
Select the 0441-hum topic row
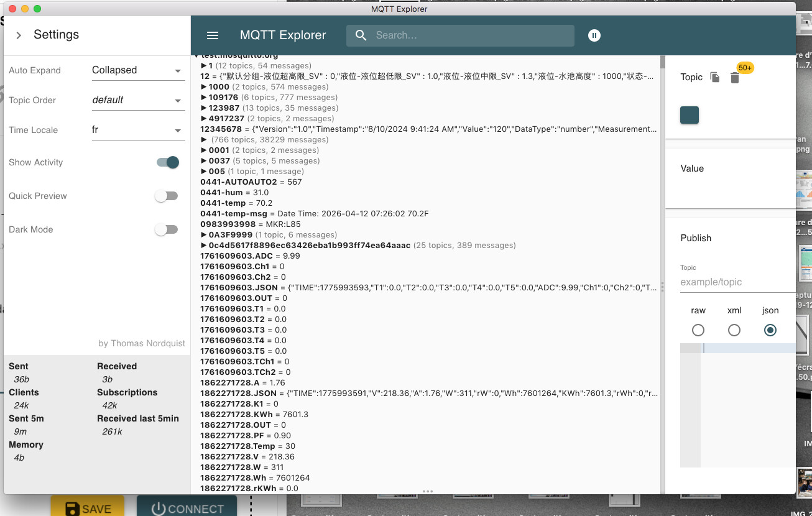click(x=234, y=193)
